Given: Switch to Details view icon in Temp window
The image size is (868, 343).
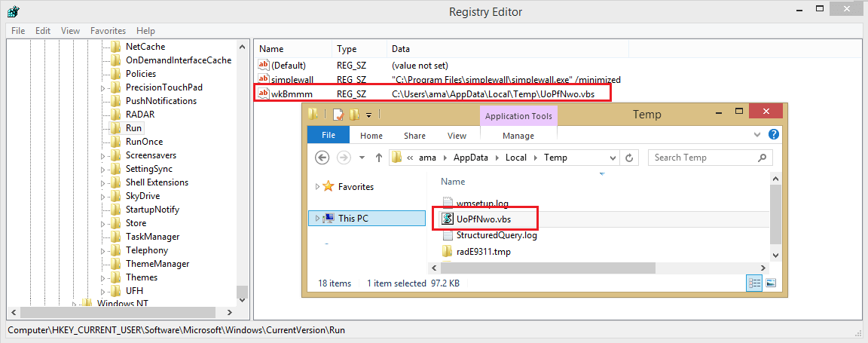Looking at the screenshot, I should pos(754,283).
